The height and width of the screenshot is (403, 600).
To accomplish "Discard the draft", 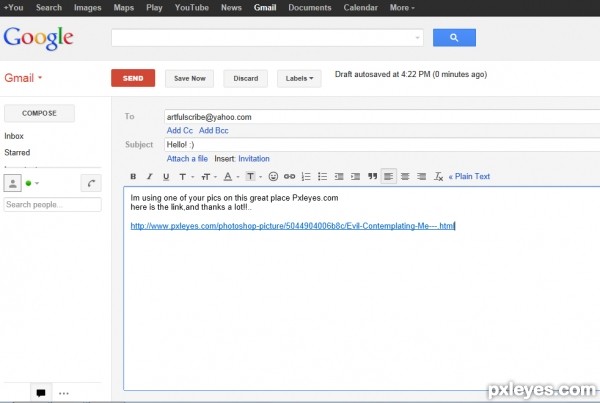I will coord(246,78).
